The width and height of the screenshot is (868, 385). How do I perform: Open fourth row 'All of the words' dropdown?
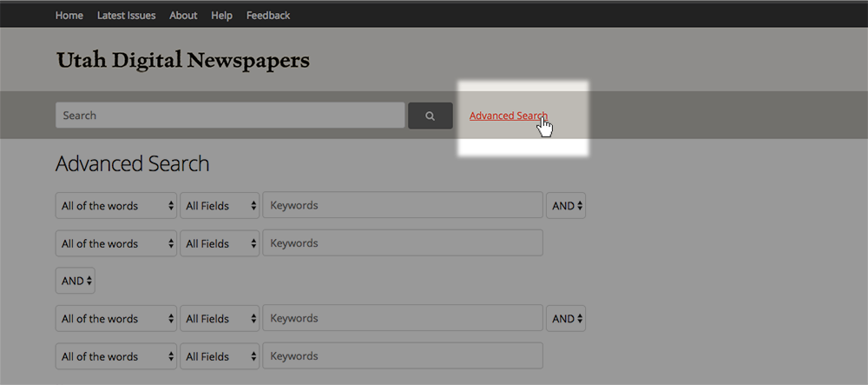click(116, 356)
